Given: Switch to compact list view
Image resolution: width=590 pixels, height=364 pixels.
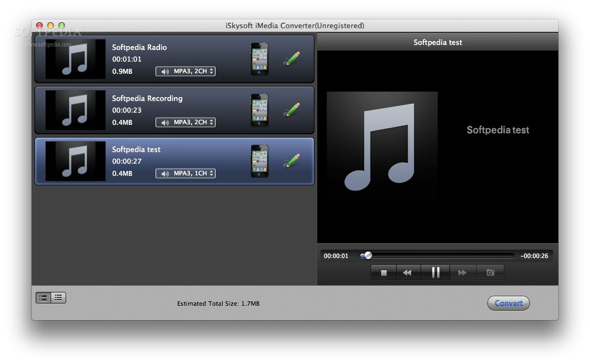Looking at the screenshot, I should (58, 298).
